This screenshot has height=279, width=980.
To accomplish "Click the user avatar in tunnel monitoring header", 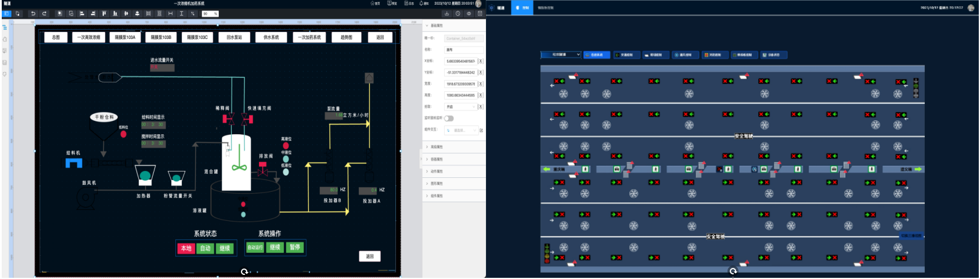I will (971, 8).
